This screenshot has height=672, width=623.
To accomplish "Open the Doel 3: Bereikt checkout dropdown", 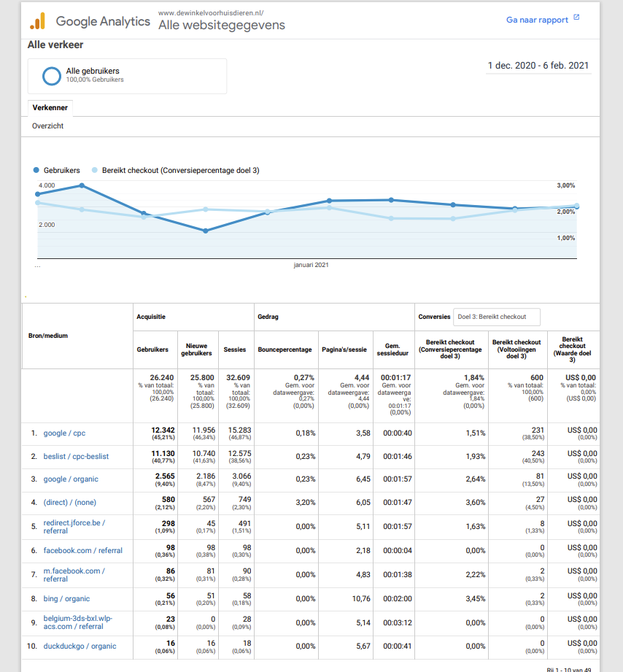I will pyautogui.click(x=497, y=317).
